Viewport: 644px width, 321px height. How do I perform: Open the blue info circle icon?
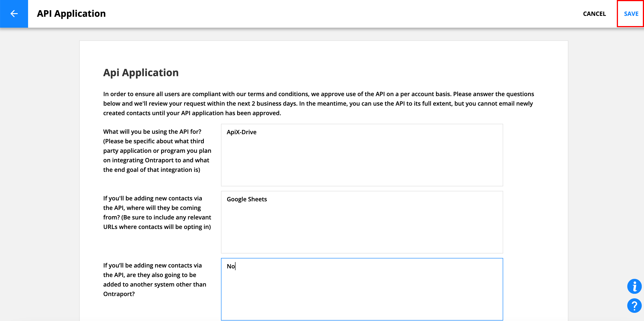[634, 286]
